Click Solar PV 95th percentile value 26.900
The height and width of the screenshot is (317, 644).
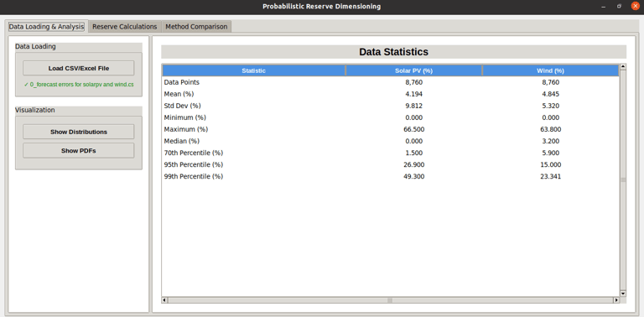(x=413, y=164)
